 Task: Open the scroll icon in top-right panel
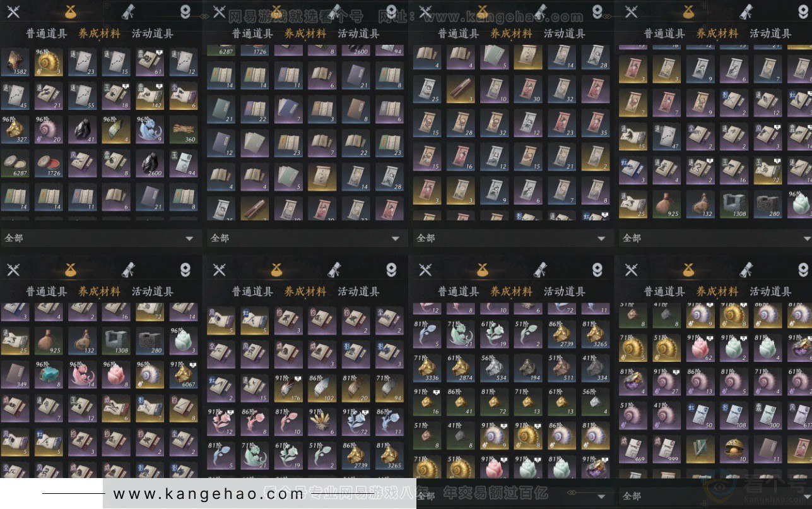click(x=746, y=11)
